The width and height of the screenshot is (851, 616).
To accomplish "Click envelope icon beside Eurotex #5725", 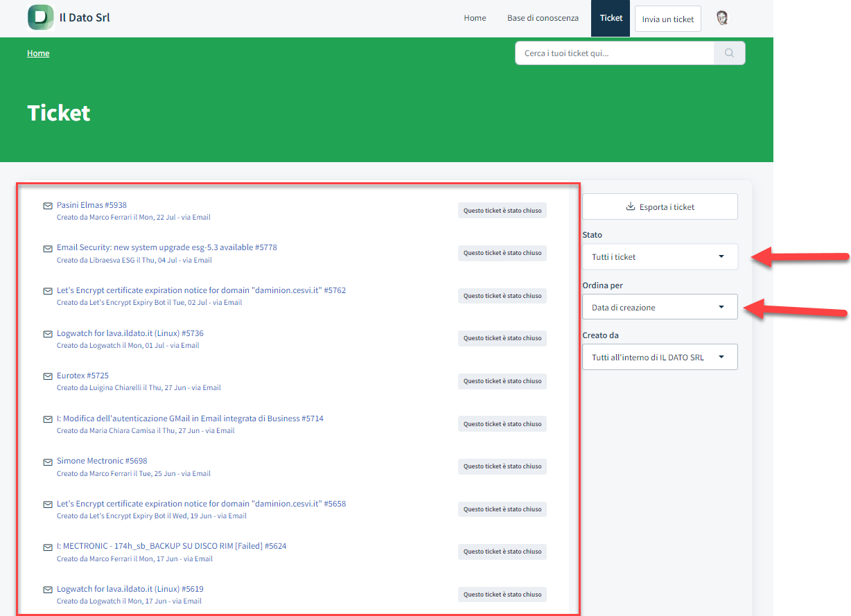I will pyautogui.click(x=48, y=376).
